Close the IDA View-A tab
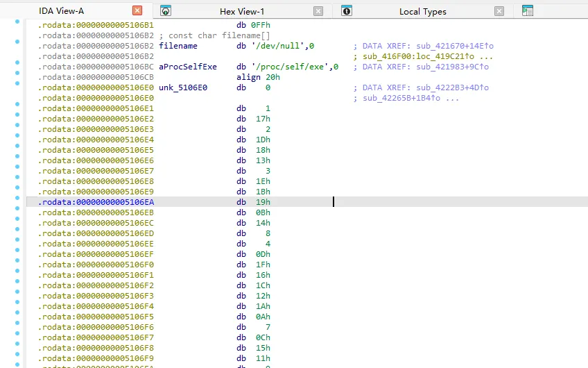The image size is (588, 368). (137, 10)
